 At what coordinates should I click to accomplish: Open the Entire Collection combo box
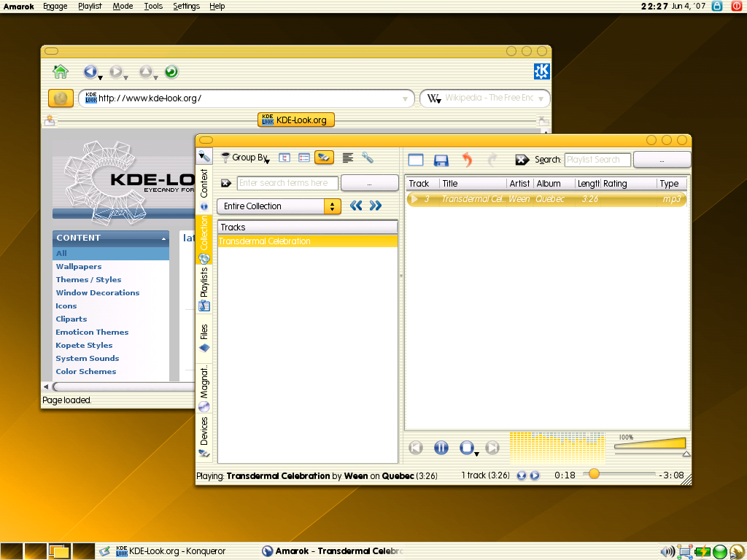[279, 206]
